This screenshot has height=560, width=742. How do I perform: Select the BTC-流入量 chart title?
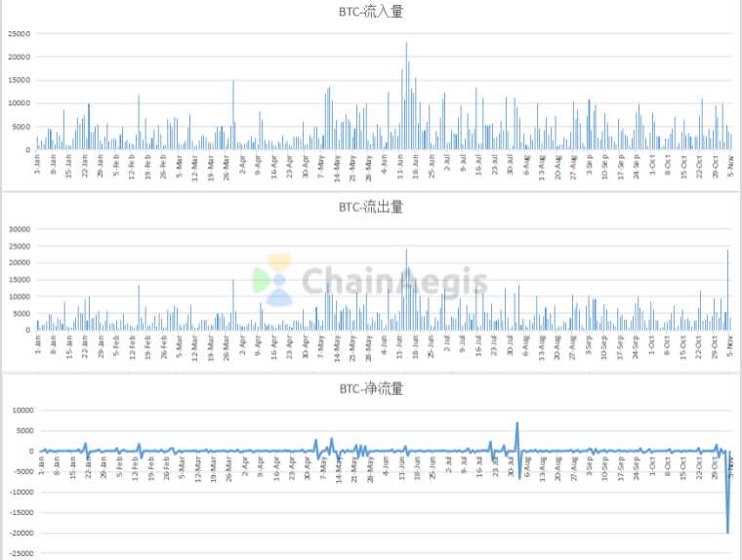[370, 12]
